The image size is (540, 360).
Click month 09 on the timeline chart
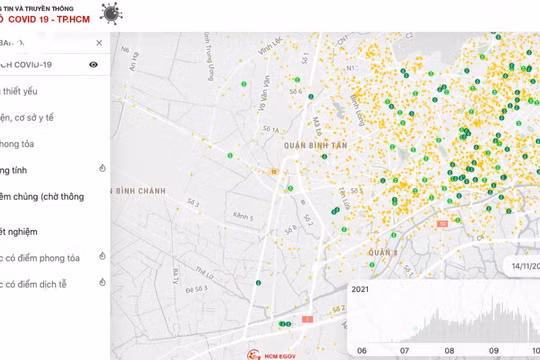coord(494,351)
